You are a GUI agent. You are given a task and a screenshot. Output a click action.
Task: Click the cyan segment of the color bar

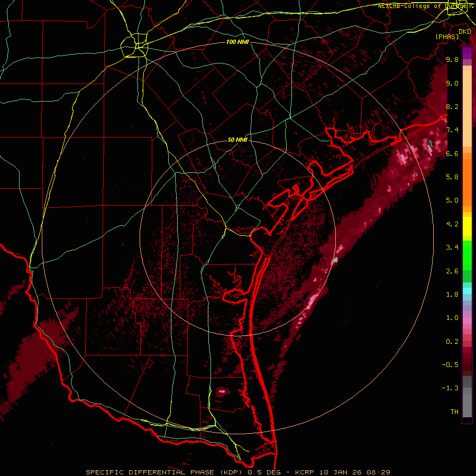tap(467, 290)
